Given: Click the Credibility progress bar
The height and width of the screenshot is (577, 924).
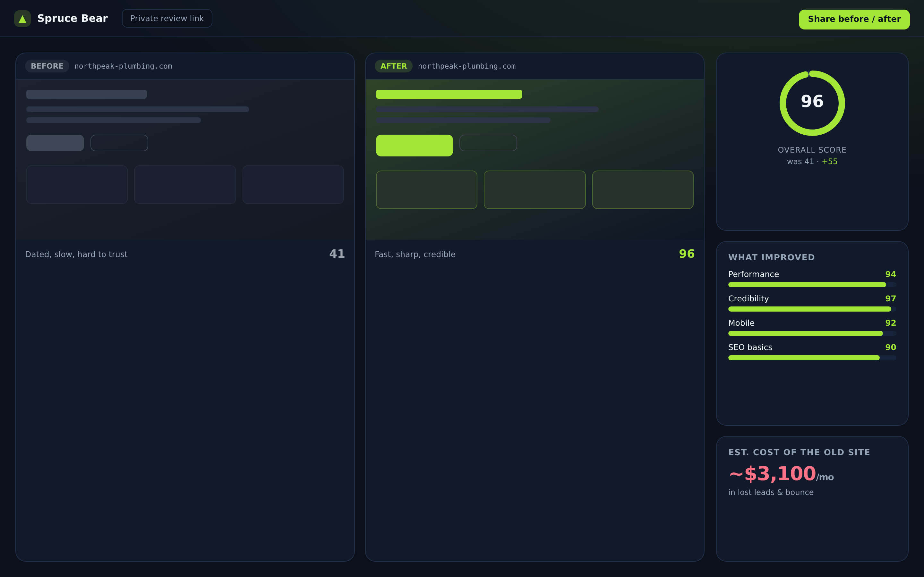Looking at the screenshot, I should (x=812, y=309).
